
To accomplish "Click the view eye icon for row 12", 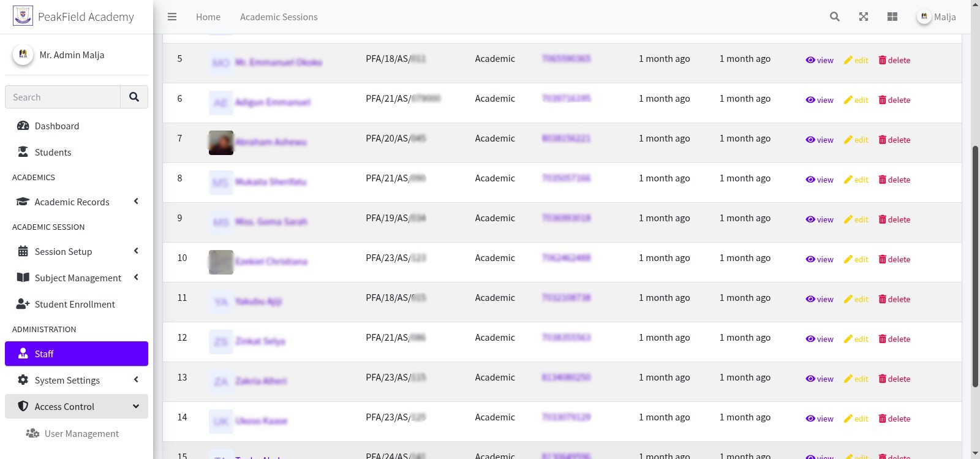I will [x=810, y=339].
